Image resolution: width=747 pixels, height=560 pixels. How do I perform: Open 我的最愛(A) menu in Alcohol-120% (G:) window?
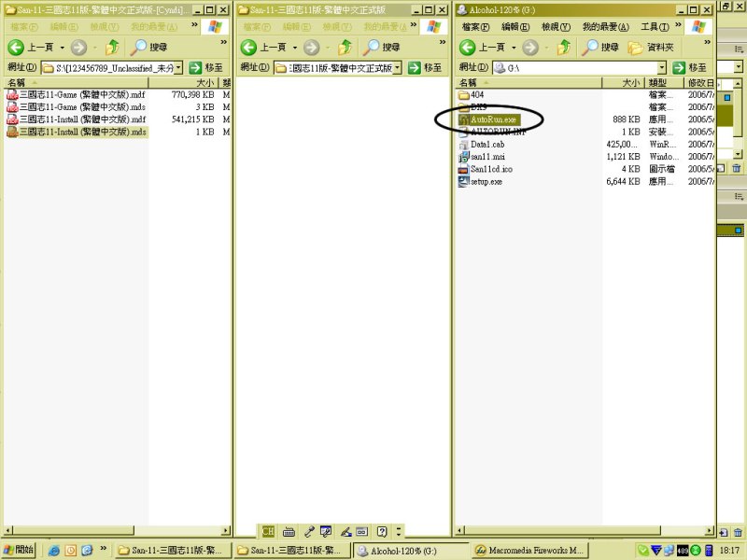pos(605,27)
